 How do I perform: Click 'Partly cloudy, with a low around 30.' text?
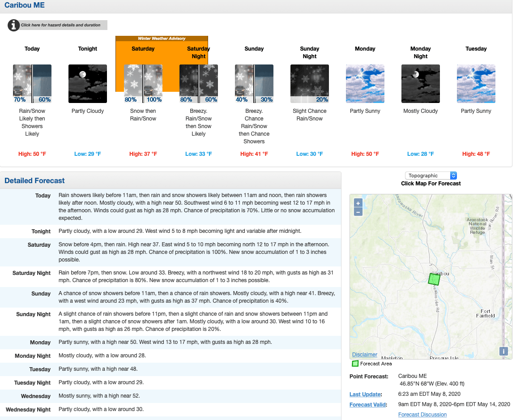101,409
